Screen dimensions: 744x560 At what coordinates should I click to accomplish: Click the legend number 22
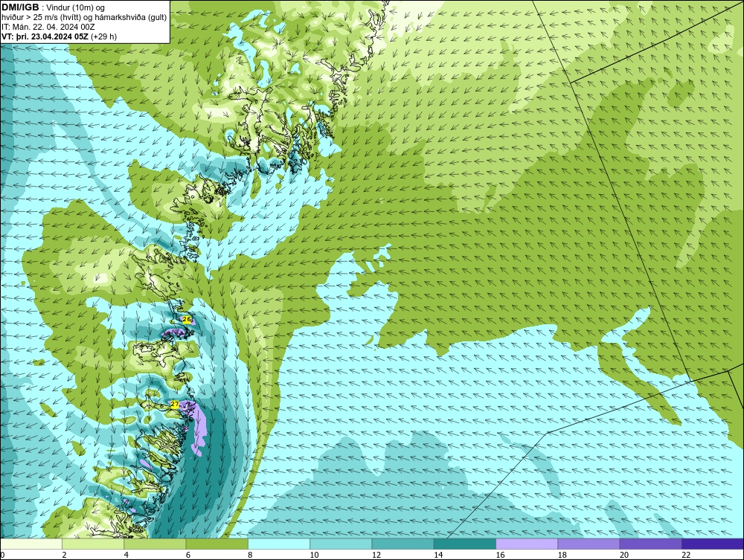coord(686,555)
